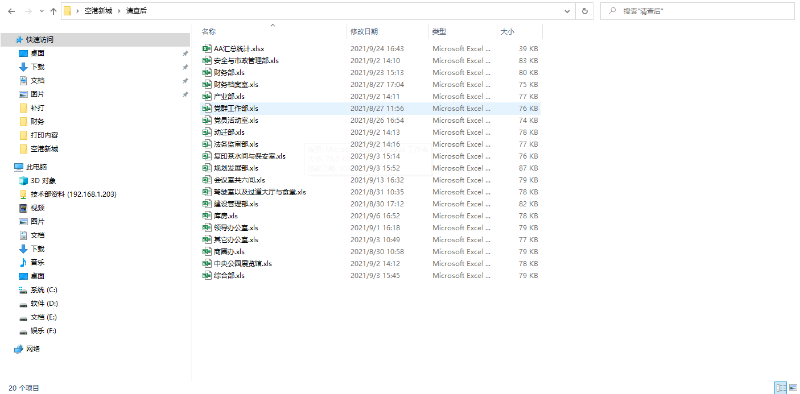
Task: Select the Excel icon of 财务部.xls
Action: click(207, 72)
